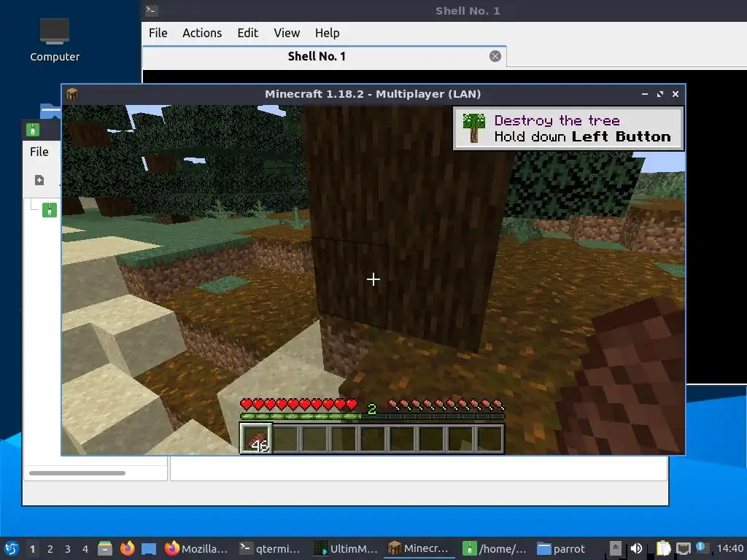Switch to the parrot folder taskbar entry

point(562,548)
